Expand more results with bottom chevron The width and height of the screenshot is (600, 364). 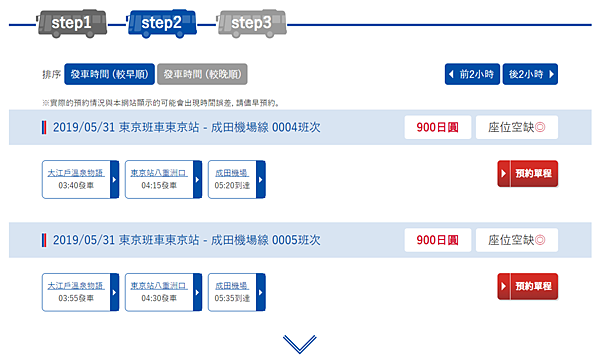[x=300, y=344]
